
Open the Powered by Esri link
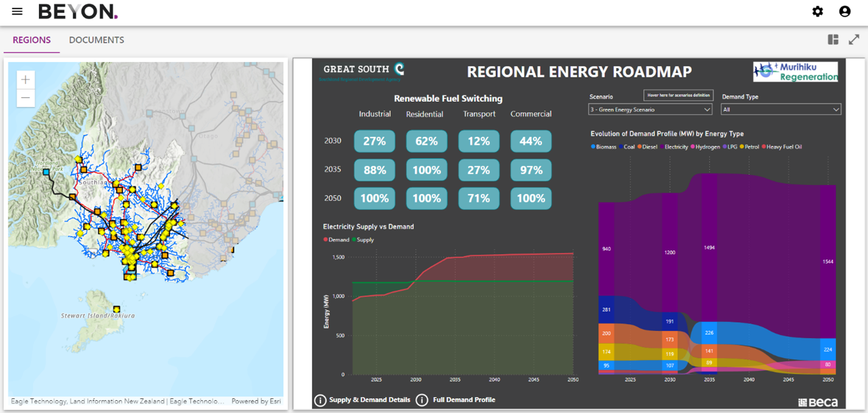point(256,401)
